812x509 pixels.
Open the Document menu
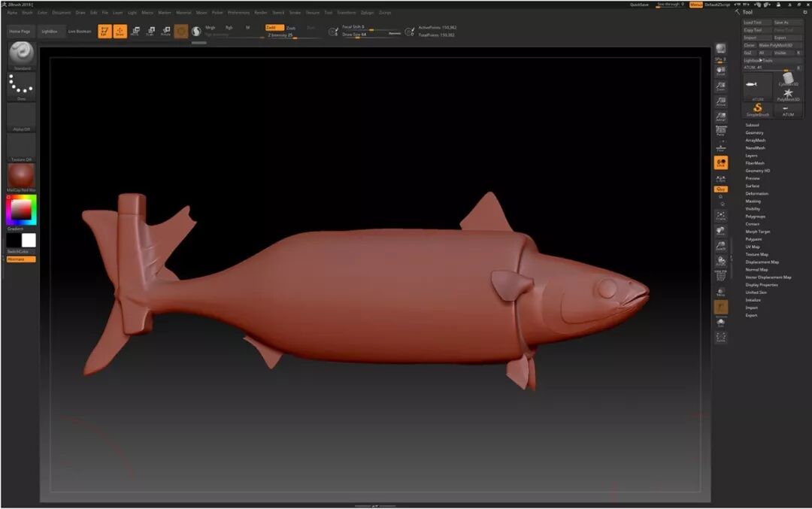(61, 13)
